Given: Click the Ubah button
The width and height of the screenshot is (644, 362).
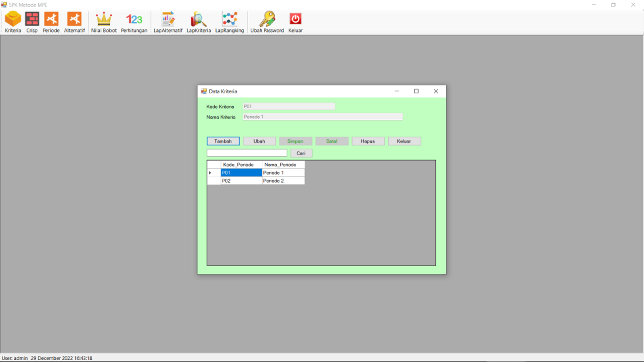Looking at the screenshot, I should point(259,141).
